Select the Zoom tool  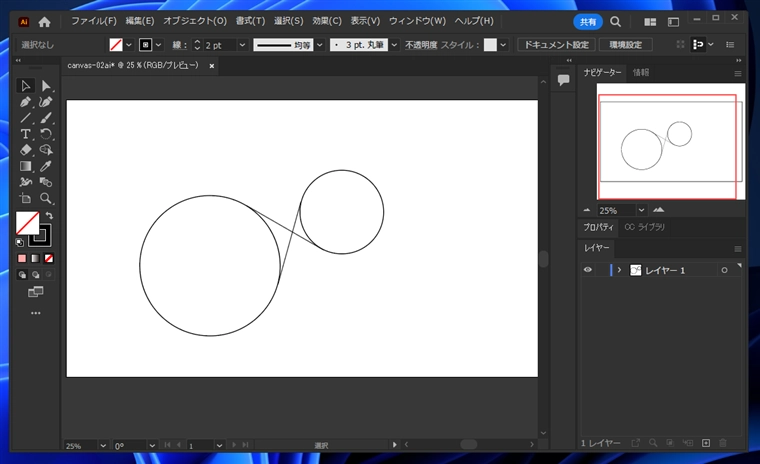tap(46, 198)
